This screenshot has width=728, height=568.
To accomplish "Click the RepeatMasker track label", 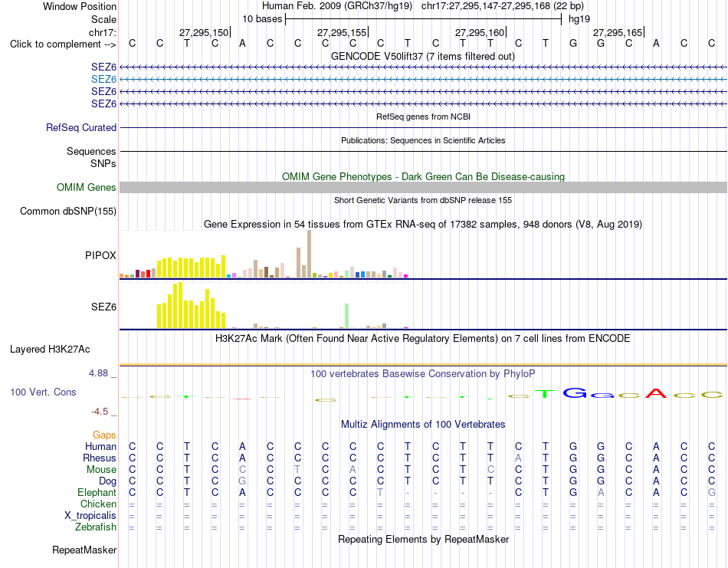I will 84,550.
